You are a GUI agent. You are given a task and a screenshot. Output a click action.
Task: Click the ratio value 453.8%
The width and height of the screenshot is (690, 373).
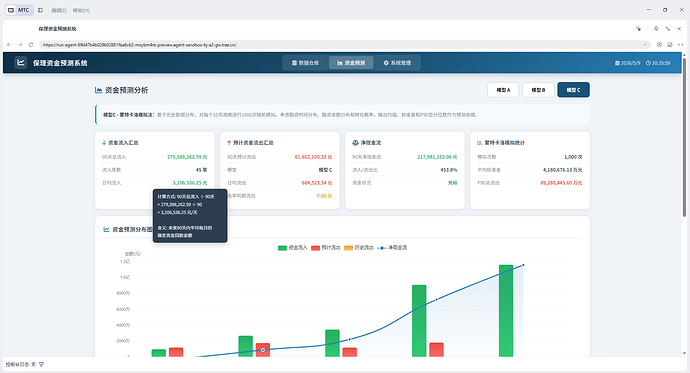(449, 170)
